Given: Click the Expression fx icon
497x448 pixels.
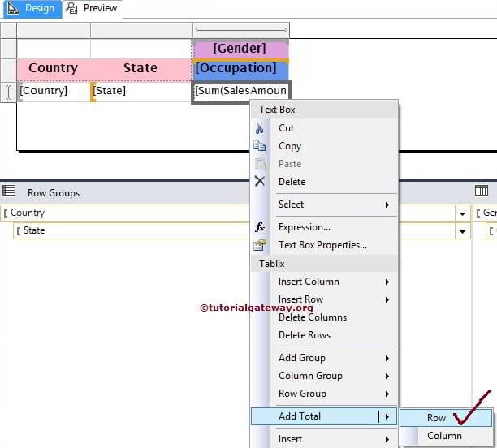Looking at the screenshot, I should click(260, 227).
